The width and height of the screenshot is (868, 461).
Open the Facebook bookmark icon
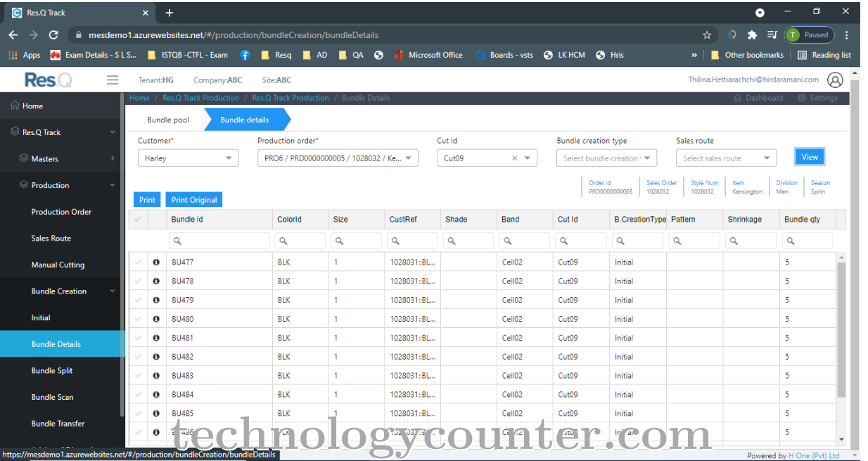click(x=245, y=55)
